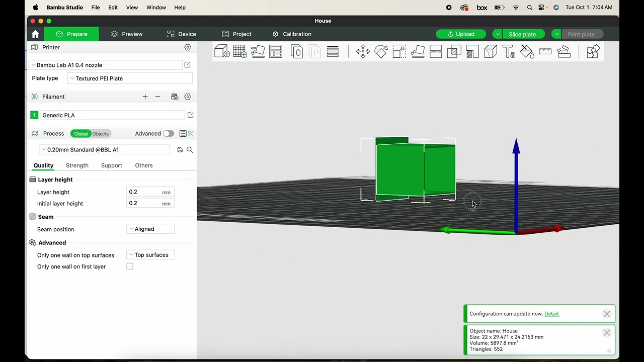644x362 pixels.
Task: Open the Seam position dropdown
Action: tap(150, 229)
